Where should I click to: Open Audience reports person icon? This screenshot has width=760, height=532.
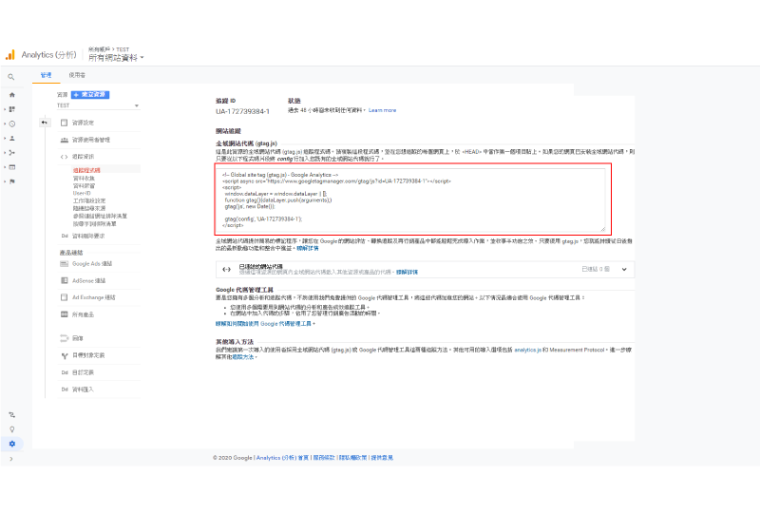tap(12, 138)
